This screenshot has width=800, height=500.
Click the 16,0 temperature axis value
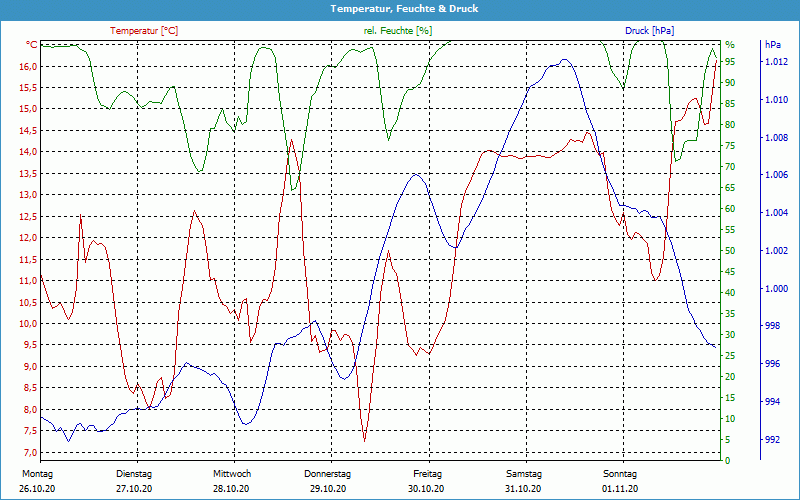coord(26,66)
